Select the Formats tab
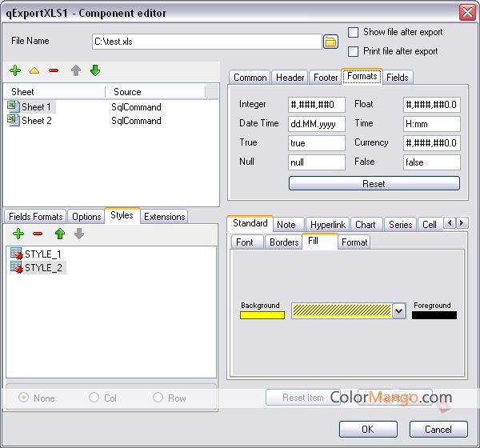 click(362, 76)
